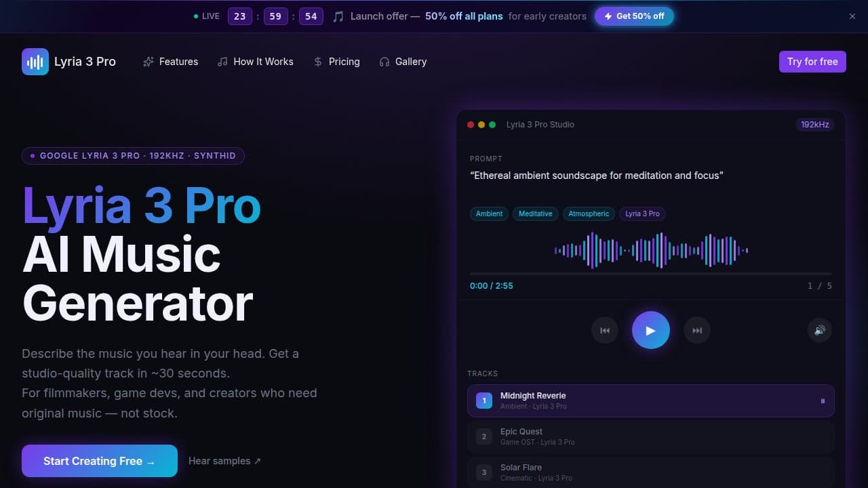
Task: Click the dollar icon beside Pricing
Action: (x=318, y=62)
